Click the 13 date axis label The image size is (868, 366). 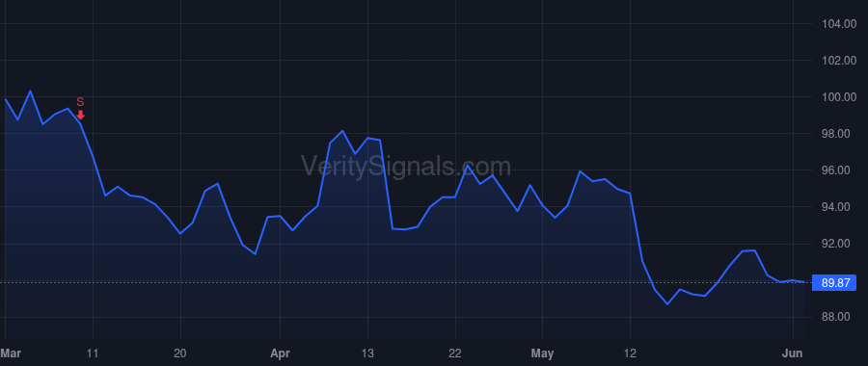(367, 353)
